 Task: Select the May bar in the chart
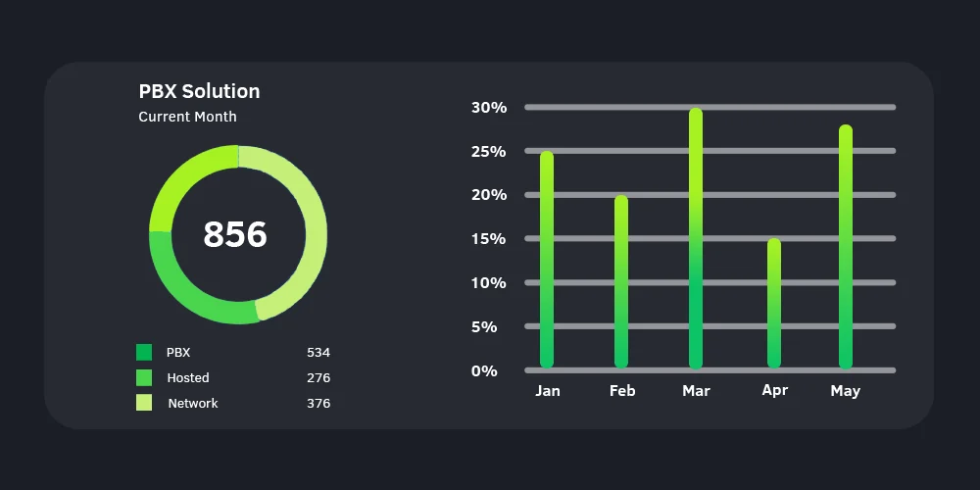pyautogui.click(x=846, y=246)
